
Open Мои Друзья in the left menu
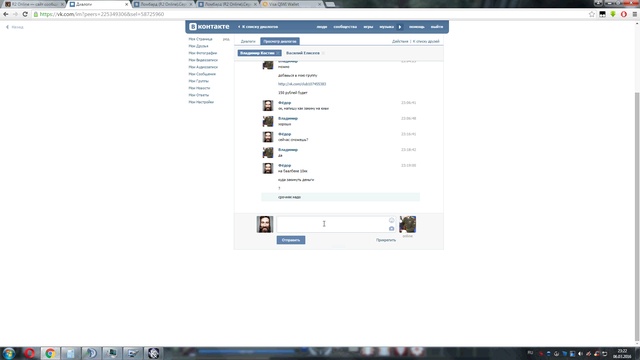point(198,46)
